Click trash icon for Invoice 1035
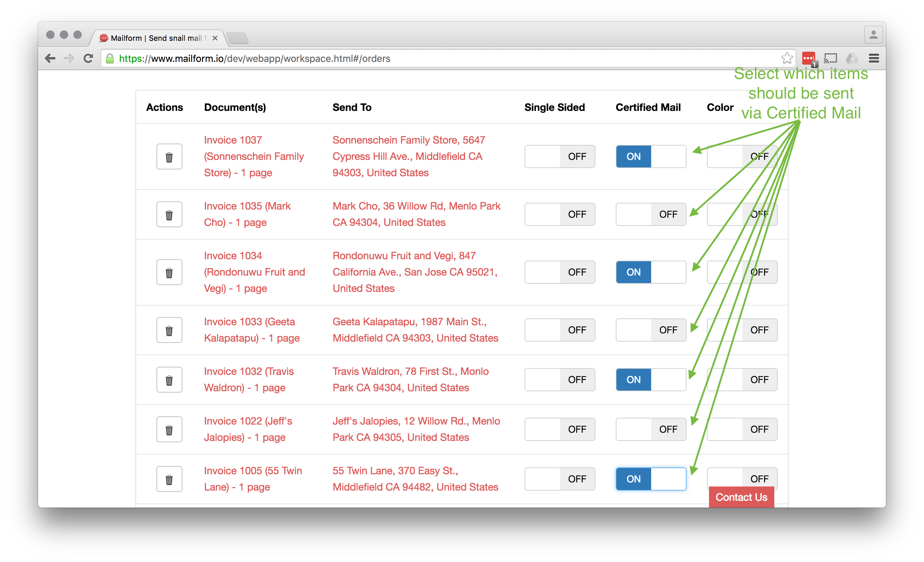The height and width of the screenshot is (562, 924). pyautogui.click(x=169, y=214)
